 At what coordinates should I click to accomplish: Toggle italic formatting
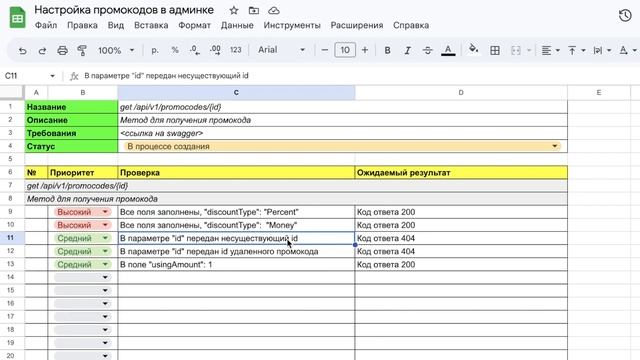coord(407,50)
